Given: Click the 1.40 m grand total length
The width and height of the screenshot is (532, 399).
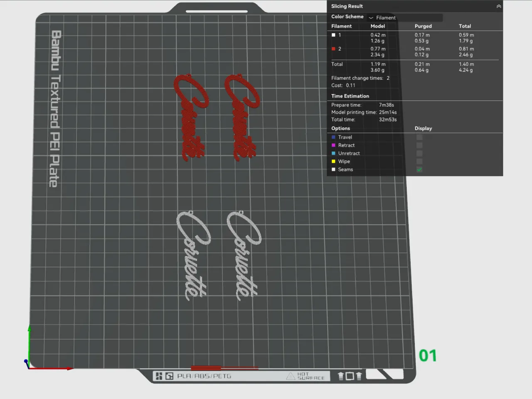Looking at the screenshot, I should coord(466,64).
